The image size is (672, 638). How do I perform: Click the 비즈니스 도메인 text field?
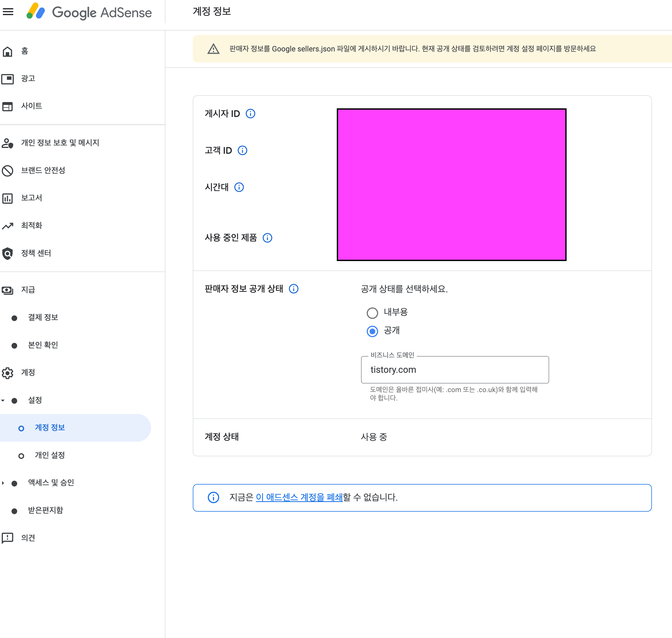click(x=454, y=370)
